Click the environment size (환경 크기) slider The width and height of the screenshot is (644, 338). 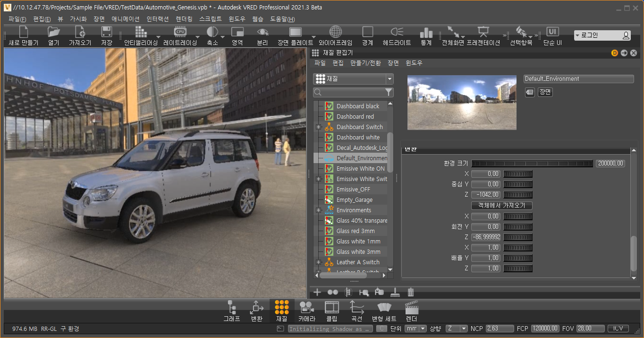[x=533, y=164]
